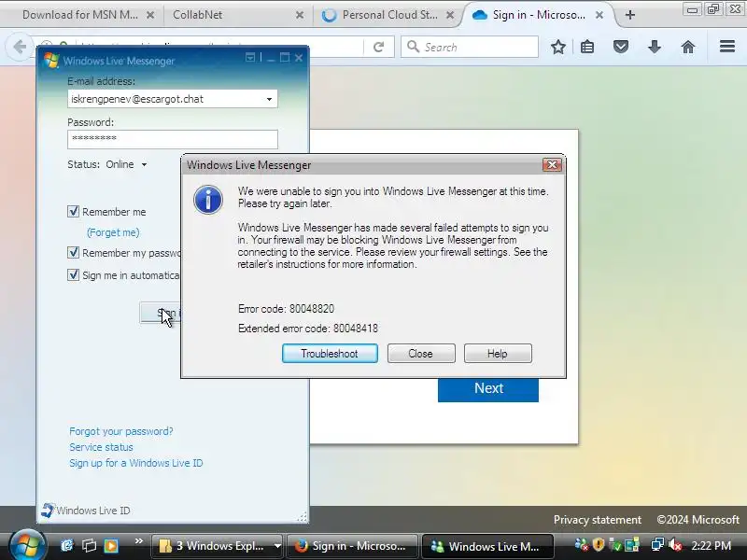
Task: Open the Firefox hamburger menu
Action: pyautogui.click(x=727, y=46)
